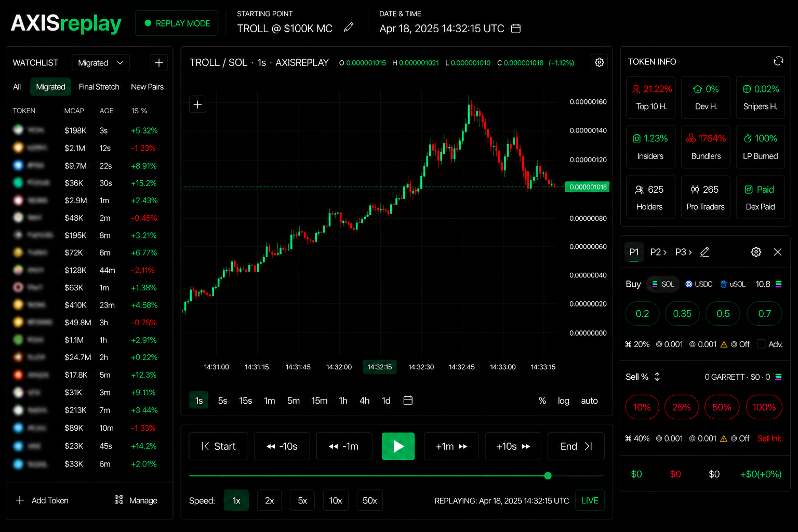Screen dimensions: 798x532
Task: Toggle percent scale on chart
Action: coord(542,401)
